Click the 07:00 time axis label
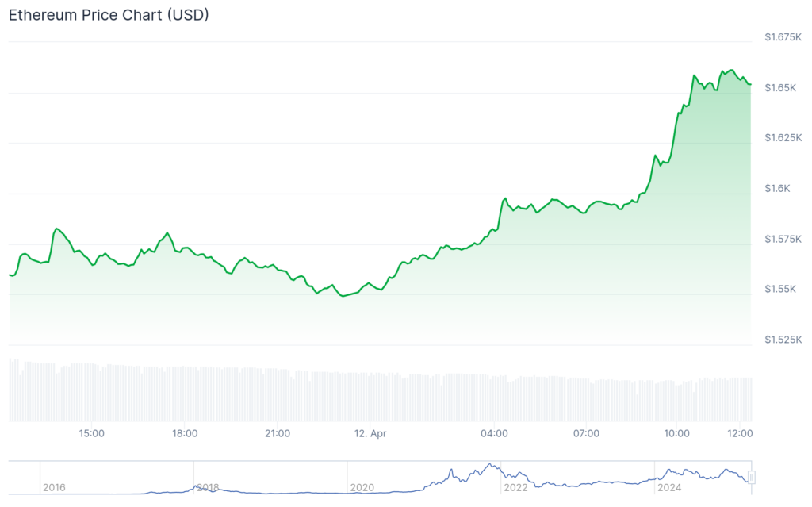812x507 pixels. click(587, 433)
